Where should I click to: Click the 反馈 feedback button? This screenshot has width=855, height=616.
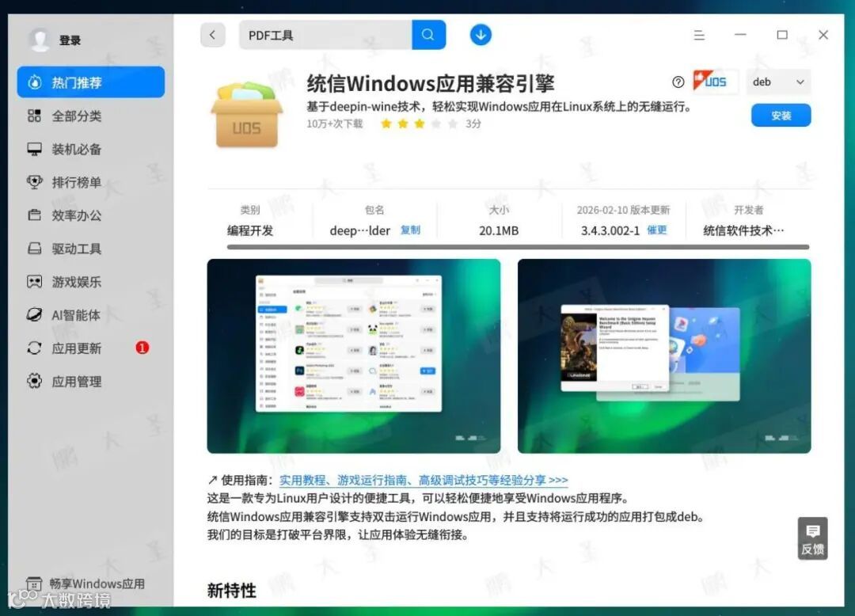(x=812, y=538)
